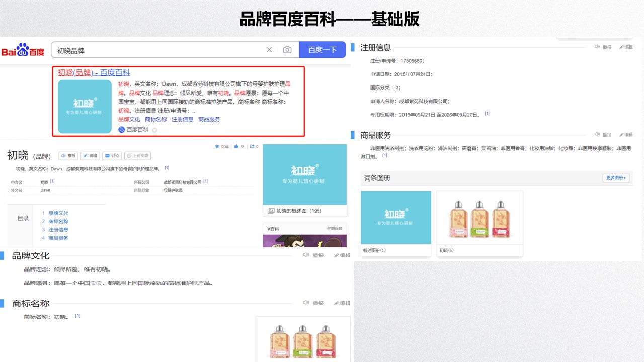644x362 pixels.
Task: Click 编辑 button beside the 初晓 (品牌) title
Action: pos(91,156)
